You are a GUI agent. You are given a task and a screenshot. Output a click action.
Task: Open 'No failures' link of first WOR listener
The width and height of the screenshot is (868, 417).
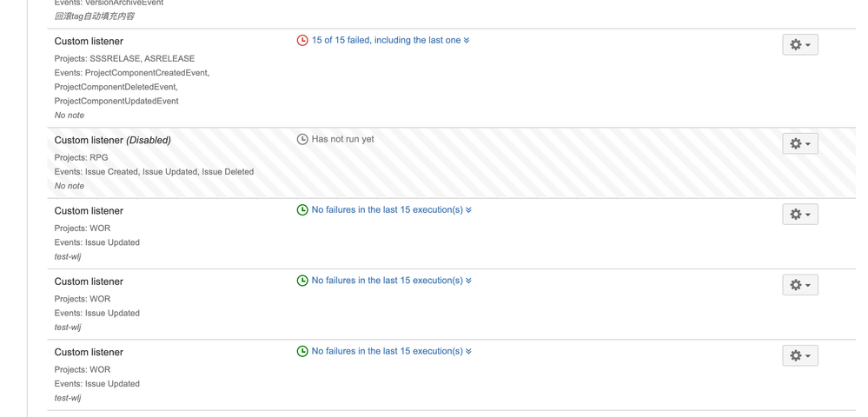click(387, 210)
